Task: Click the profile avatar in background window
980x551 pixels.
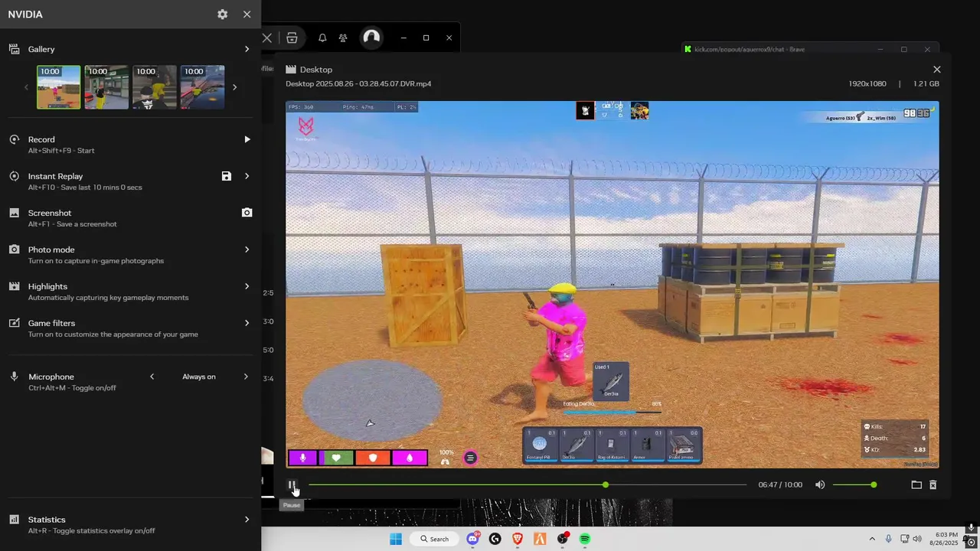Action: coord(371,37)
